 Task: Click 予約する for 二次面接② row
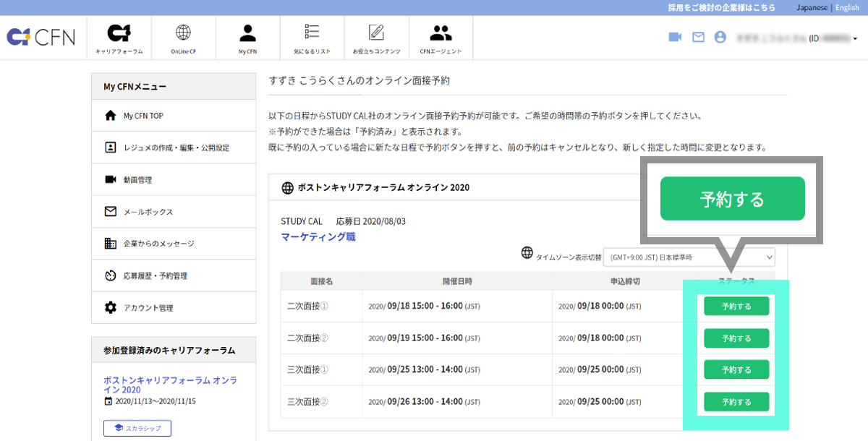pyautogui.click(x=736, y=338)
